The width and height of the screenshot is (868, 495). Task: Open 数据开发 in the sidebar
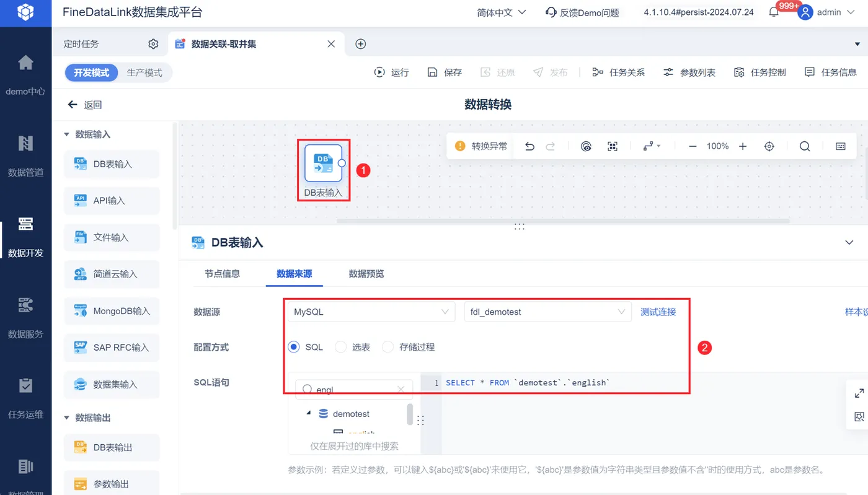25,236
